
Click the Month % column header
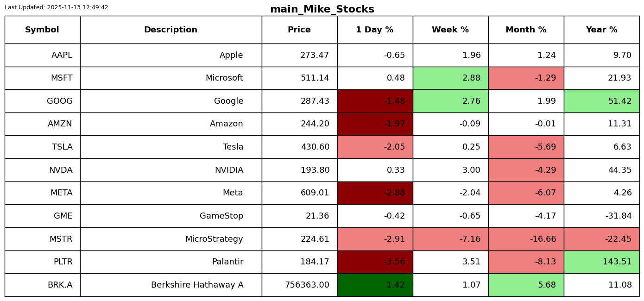click(526, 30)
